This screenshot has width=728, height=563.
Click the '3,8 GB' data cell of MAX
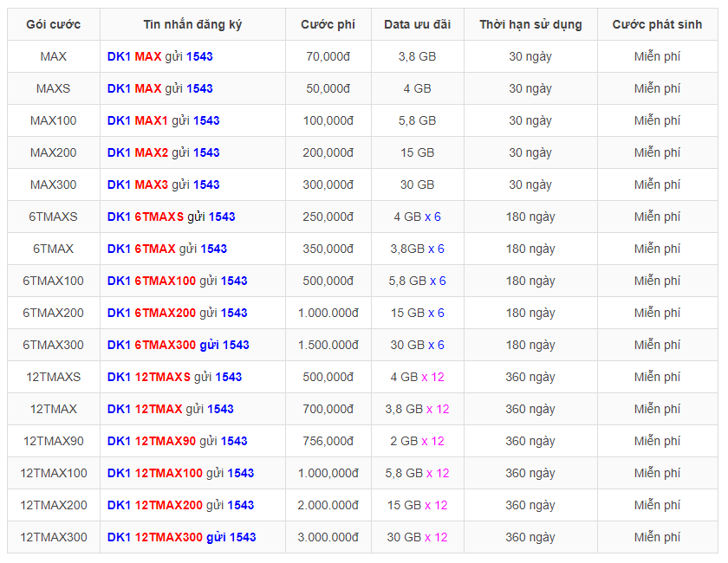[418, 56]
